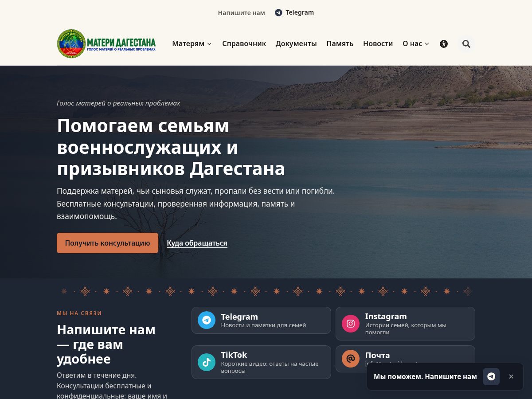Open the Справочник menu item
Viewport: 532px width, 399px height.
(x=244, y=43)
